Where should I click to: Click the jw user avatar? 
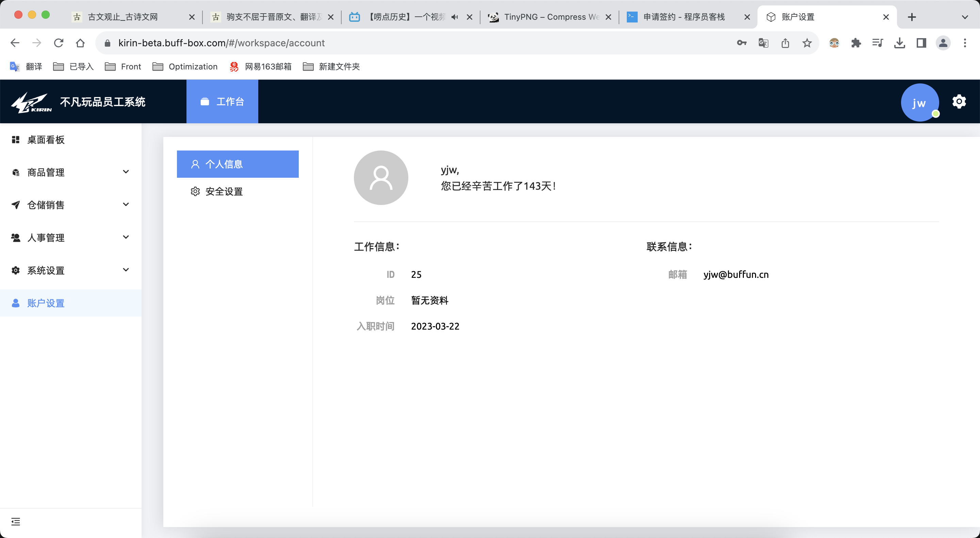(920, 102)
